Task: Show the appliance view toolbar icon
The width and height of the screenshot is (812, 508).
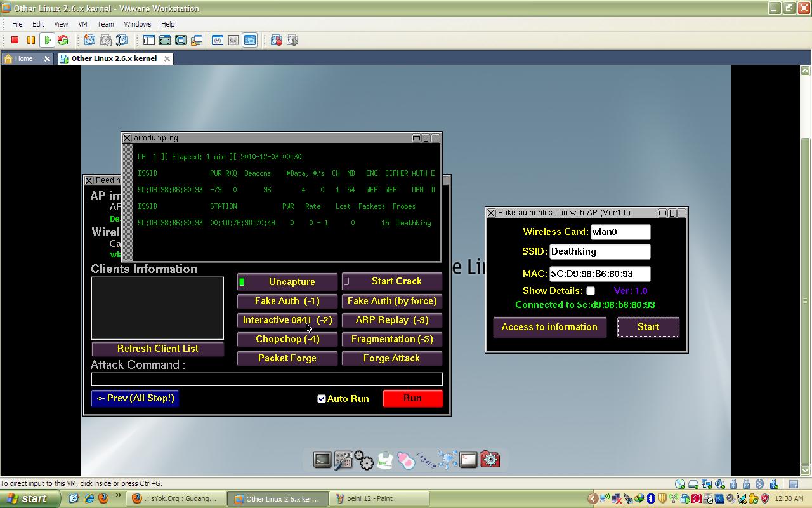Action: pyautogui.click(x=233, y=40)
